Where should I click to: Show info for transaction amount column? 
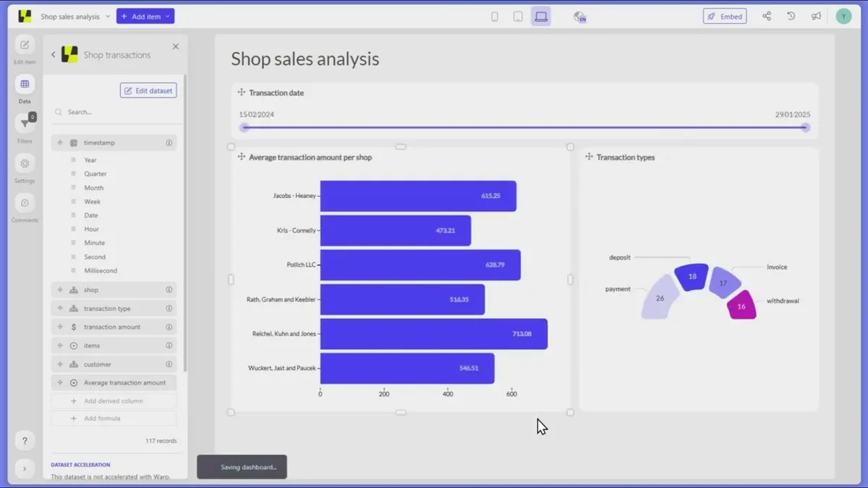pyautogui.click(x=169, y=327)
